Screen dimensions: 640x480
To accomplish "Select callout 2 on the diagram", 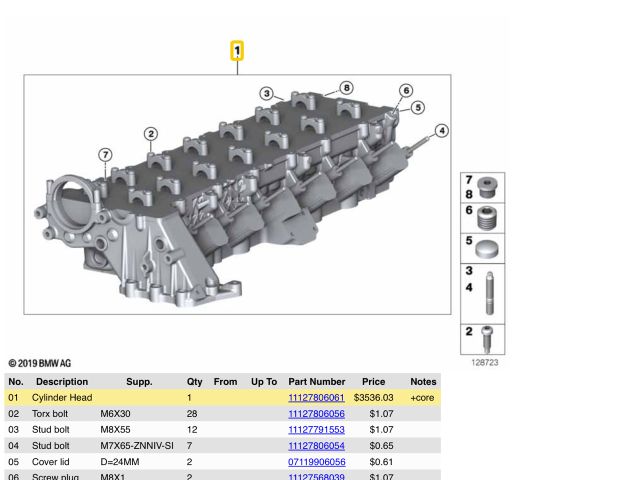I will click(150, 134).
